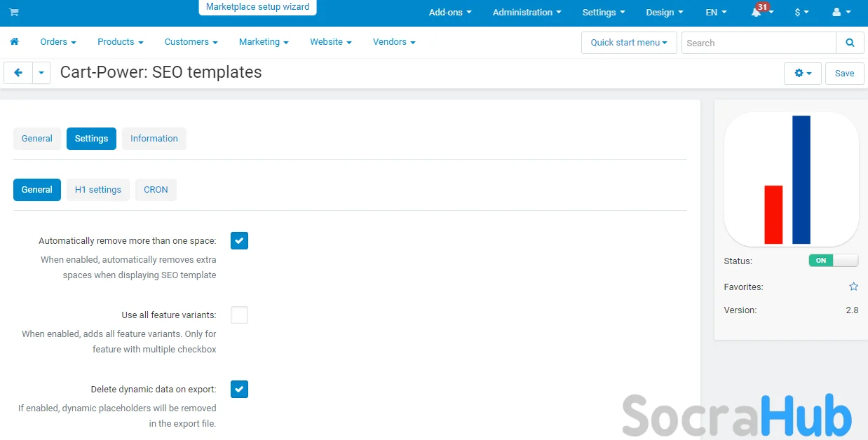Launch the Marketplace setup wizard
This screenshot has height=440, width=868.
click(x=257, y=7)
